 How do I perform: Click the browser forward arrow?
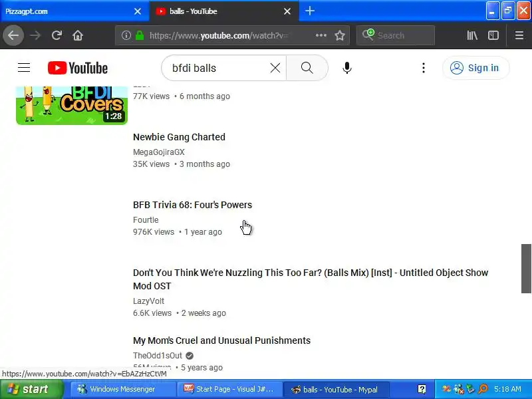(x=35, y=35)
